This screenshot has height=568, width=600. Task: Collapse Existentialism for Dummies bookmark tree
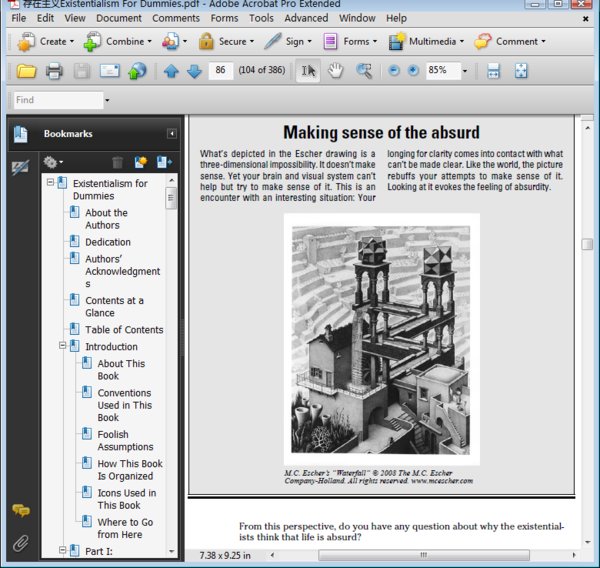50,182
